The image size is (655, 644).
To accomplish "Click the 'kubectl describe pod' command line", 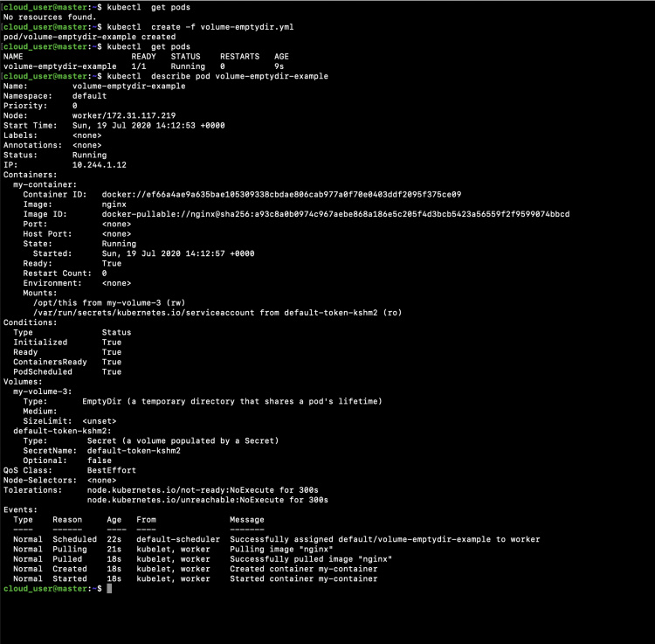I will click(218, 76).
